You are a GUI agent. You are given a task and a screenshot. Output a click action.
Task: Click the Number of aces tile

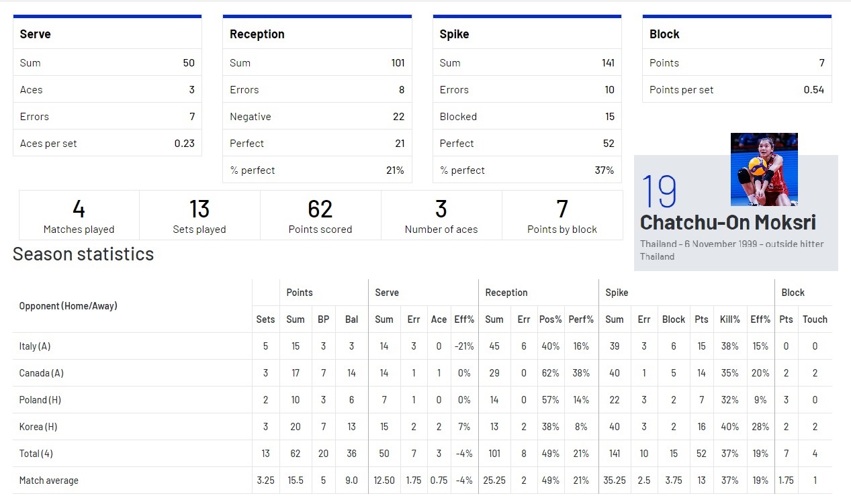click(441, 215)
